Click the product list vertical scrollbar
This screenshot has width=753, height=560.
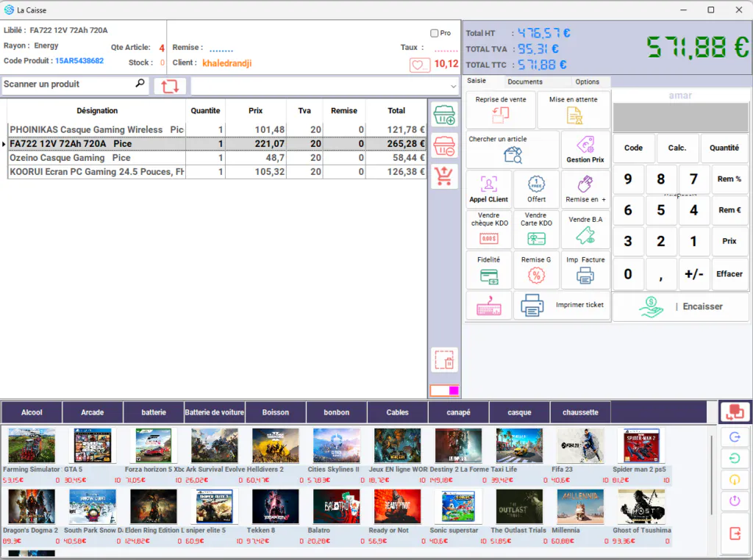point(711,475)
